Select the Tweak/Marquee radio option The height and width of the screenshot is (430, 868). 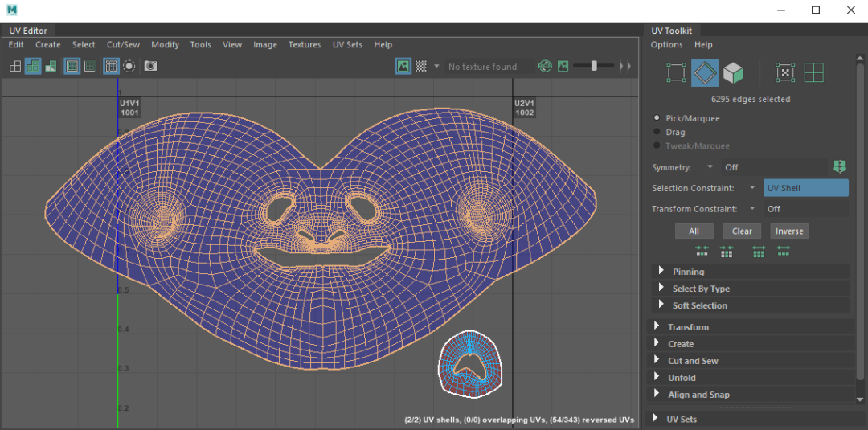point(657,145)
